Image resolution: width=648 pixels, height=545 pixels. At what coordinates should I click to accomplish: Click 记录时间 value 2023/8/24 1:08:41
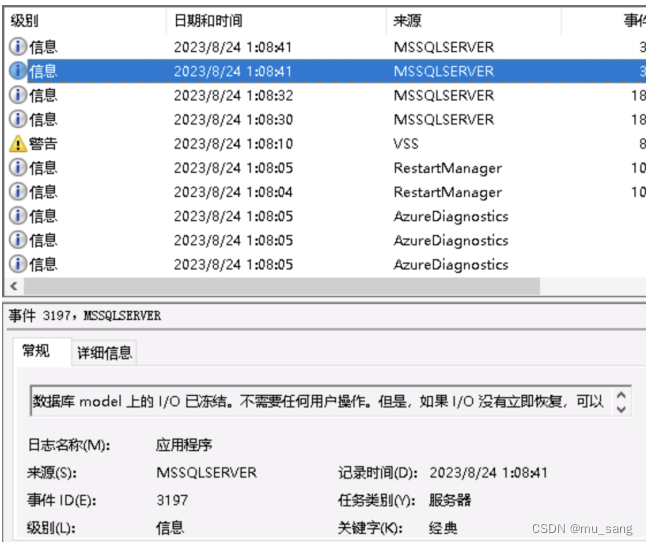pos(488,473)
